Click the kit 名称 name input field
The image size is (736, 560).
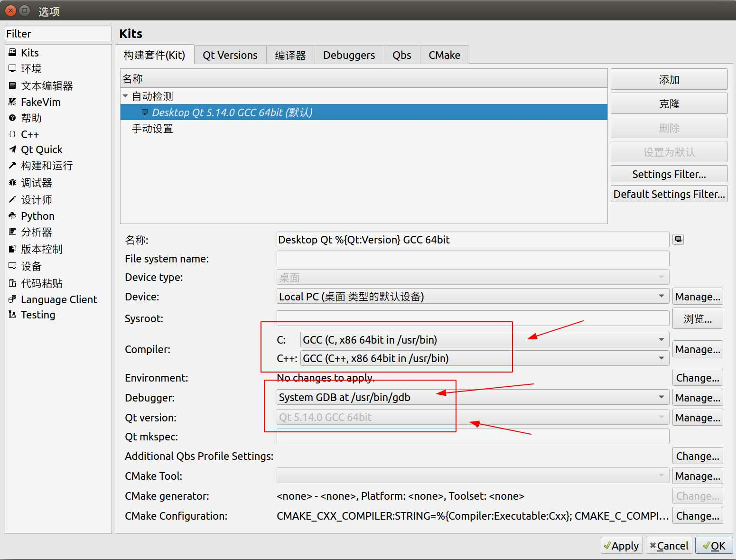coord(473,240)
